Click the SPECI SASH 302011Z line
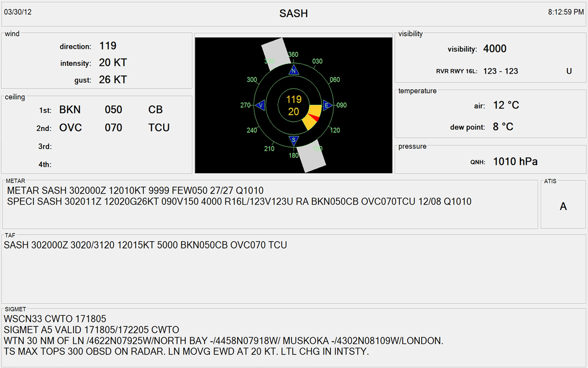 (239, 202)
